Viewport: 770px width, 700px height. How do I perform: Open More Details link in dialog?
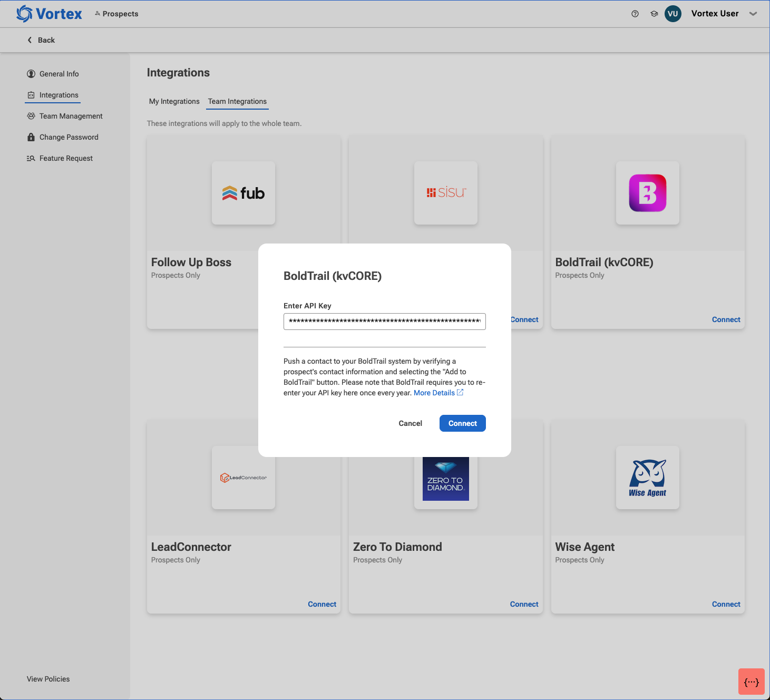tap(434, 393)
